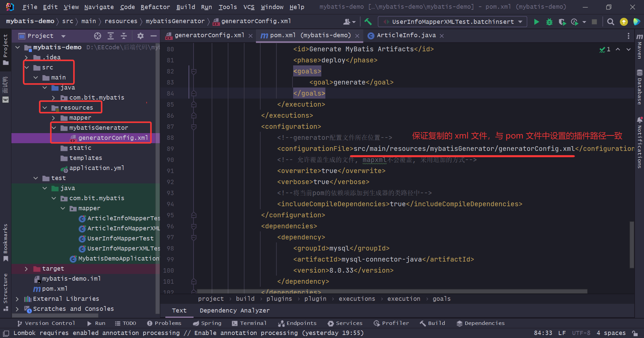
Task: Open the Endpoints tool window
Action: click(297, 323)
